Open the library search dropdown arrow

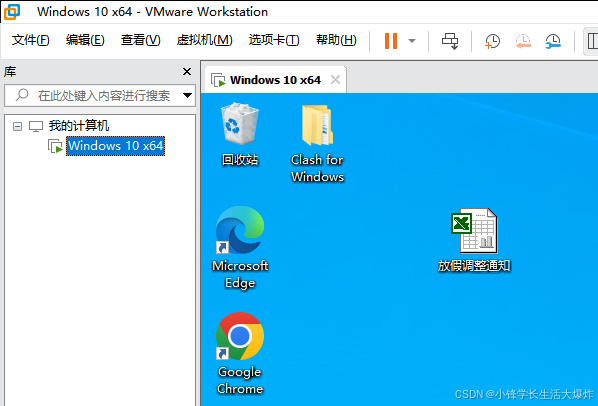(x=187, y=95)
